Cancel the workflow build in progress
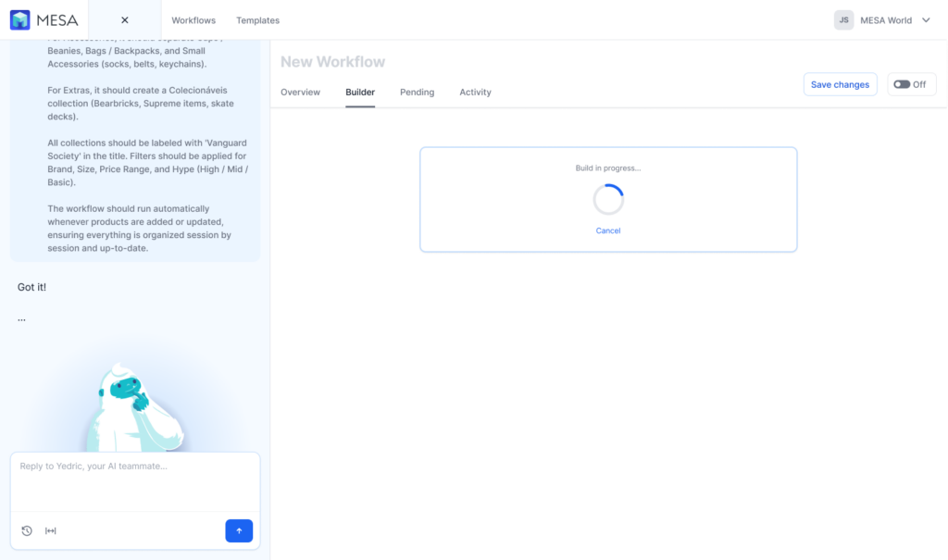 coord(608,230)
